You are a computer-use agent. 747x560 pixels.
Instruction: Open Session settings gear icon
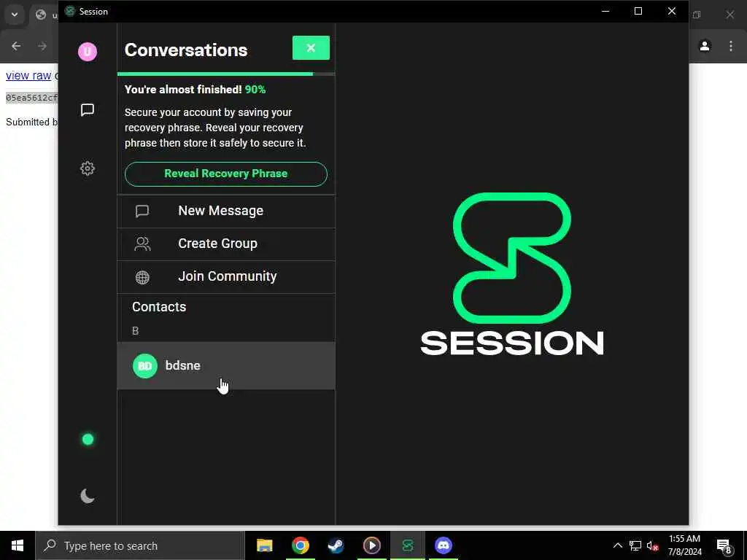coord(88,168)
